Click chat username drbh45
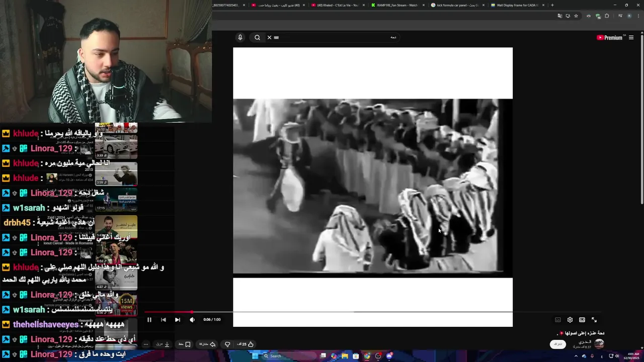This screenshot has width=644, height=362. [x=17, y=222]
